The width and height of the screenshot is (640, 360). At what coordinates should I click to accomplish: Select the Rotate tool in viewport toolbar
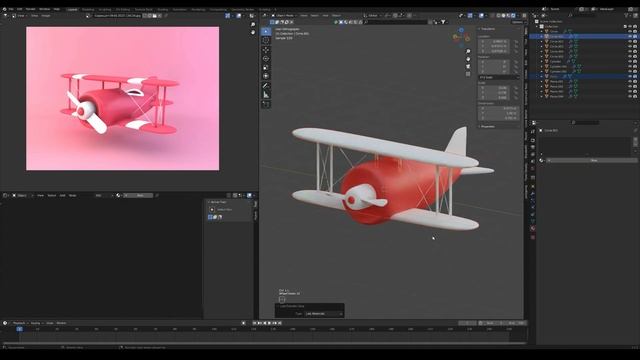pos(266,58)
